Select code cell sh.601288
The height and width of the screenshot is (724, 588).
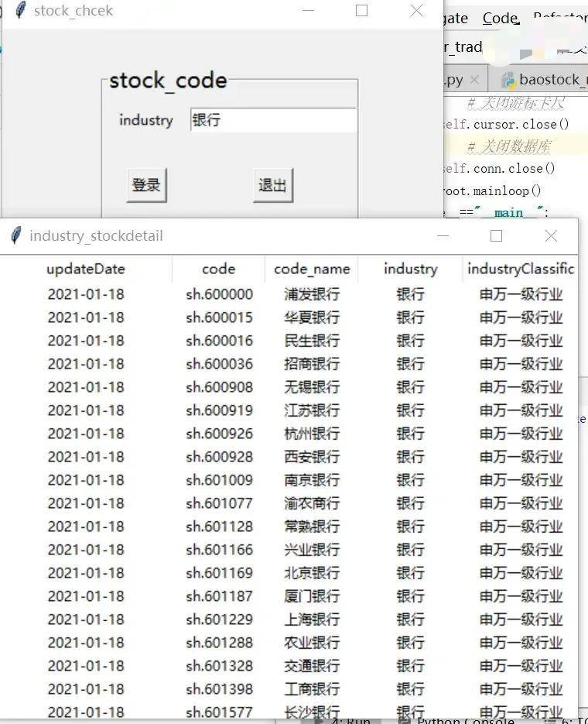pyautogui.click(x=219, y=642)
